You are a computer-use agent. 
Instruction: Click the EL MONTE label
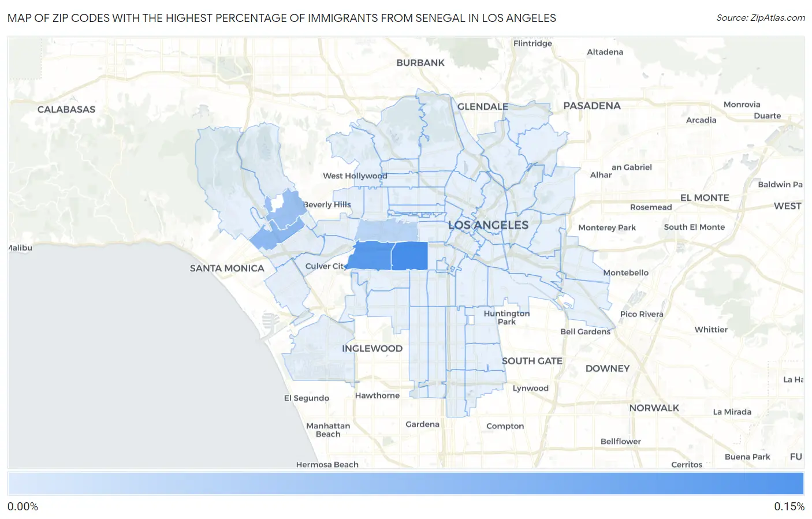(705, 198)
